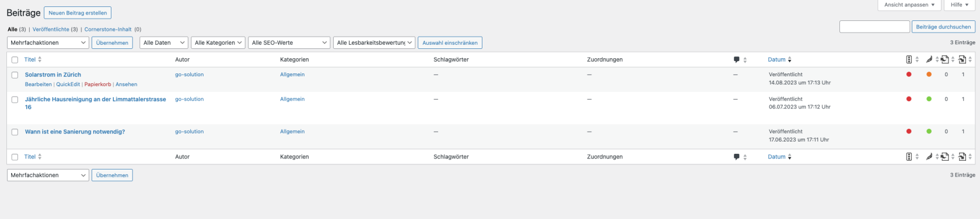Viewport: 980px width, 219px height.
Task: Sort by Datum in bottom footer
Action: (x=776, y=157)
